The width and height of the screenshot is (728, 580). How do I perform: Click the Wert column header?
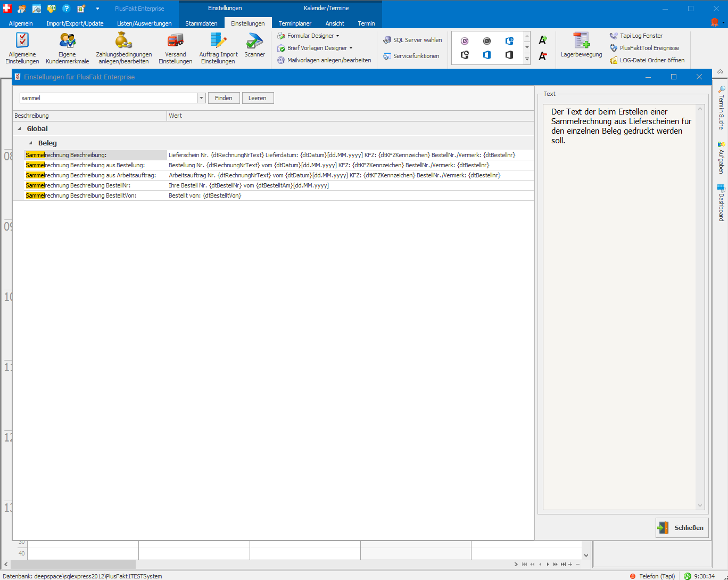point(350,116)
